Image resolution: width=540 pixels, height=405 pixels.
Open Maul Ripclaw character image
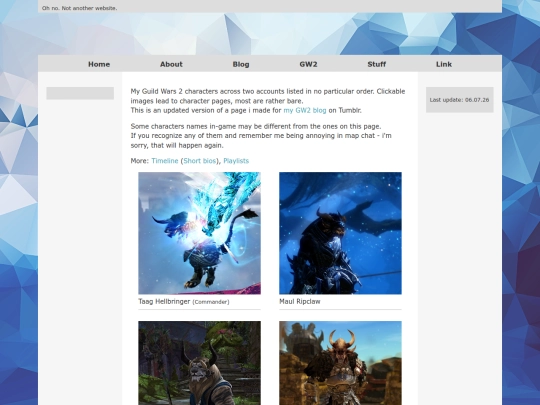point(340,233)
